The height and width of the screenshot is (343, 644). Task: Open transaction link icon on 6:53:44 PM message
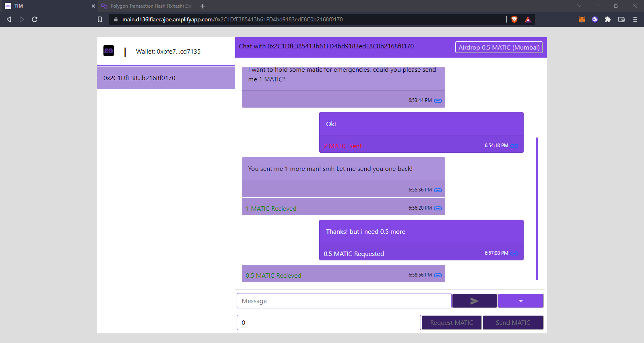point(438,101)
